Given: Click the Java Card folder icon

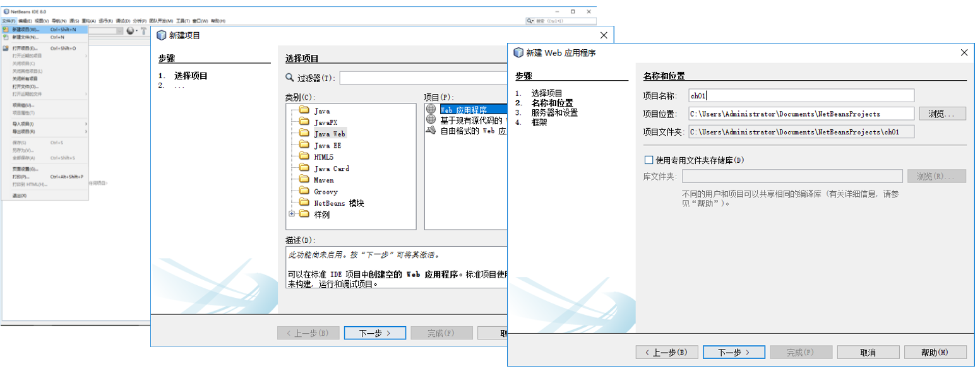Looking at the screenshot, I should coord(304,168).
